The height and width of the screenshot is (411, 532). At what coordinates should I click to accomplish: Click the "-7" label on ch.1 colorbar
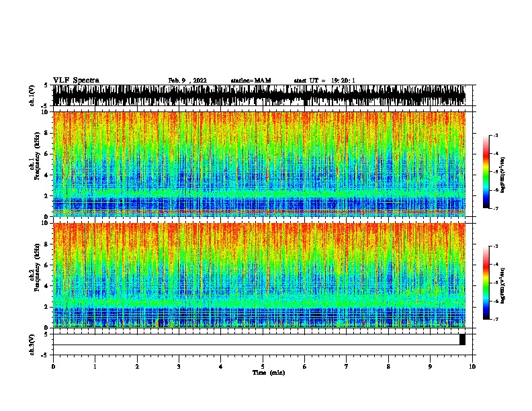495,208
